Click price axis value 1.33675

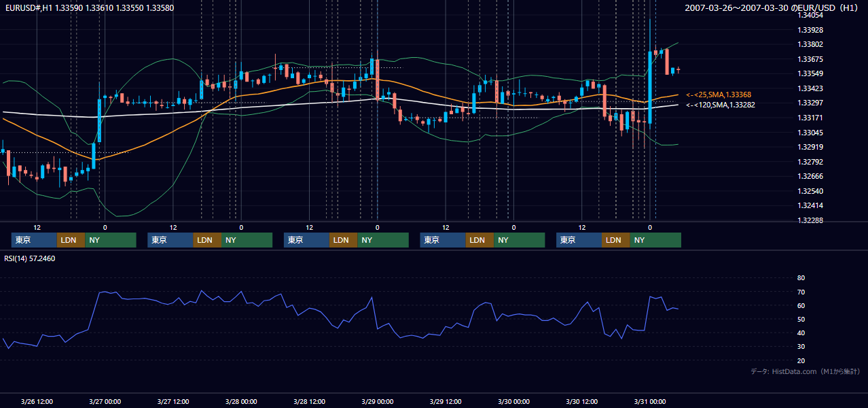pyautogui.click(x=810, y=59)
